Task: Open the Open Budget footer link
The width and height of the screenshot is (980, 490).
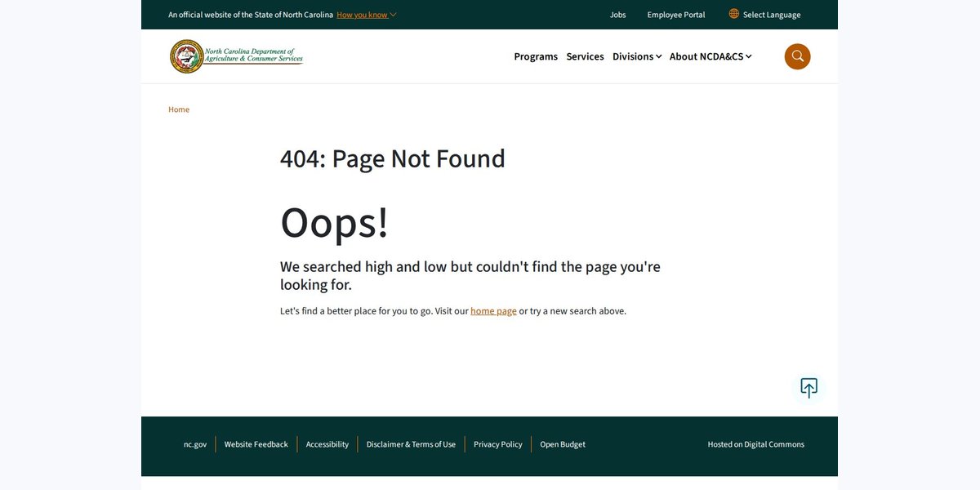Action: click(x=563, y=444)
